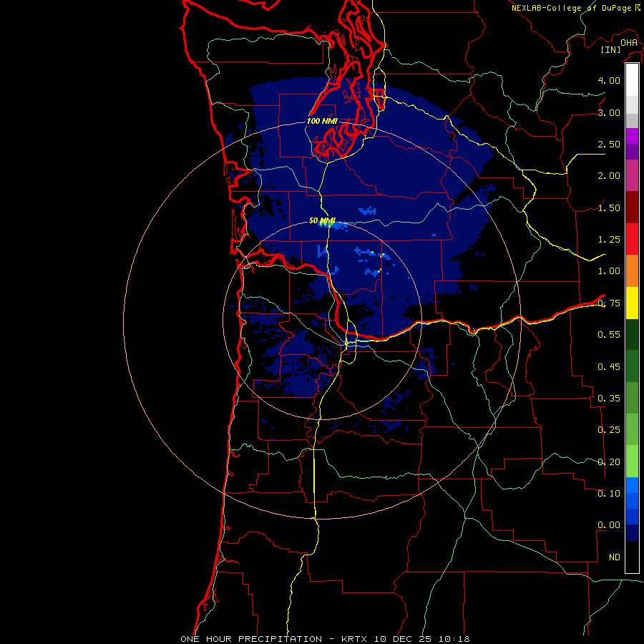The image size is (644, 644).
Task: Click the 0.00 legend value
Action: click(609, 525)
